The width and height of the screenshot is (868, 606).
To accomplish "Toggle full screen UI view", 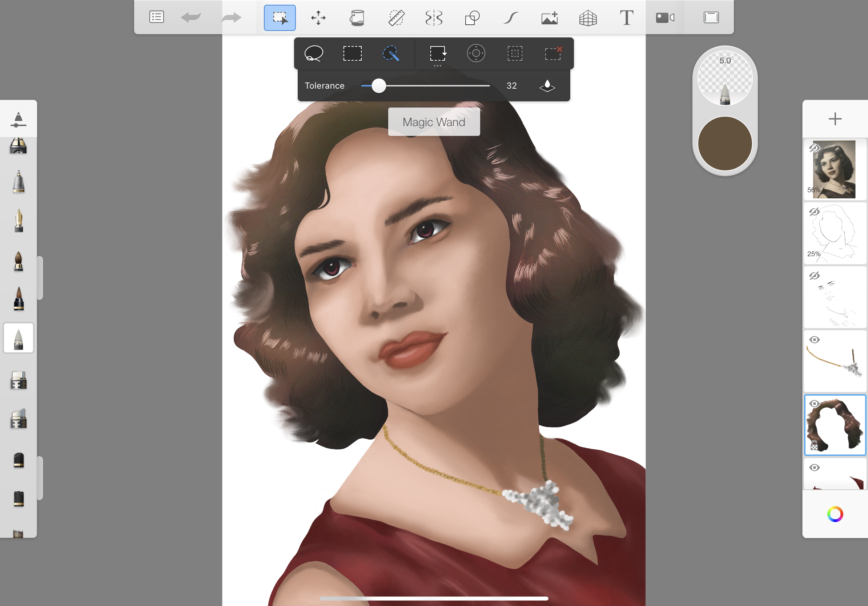I will tap(711, 17).
